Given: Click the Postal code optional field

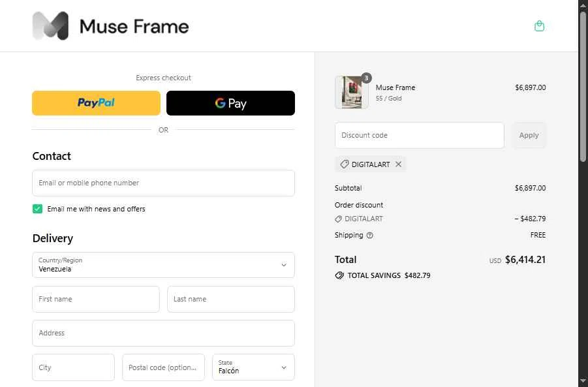Looking at the screenshot, I should 164,367.
